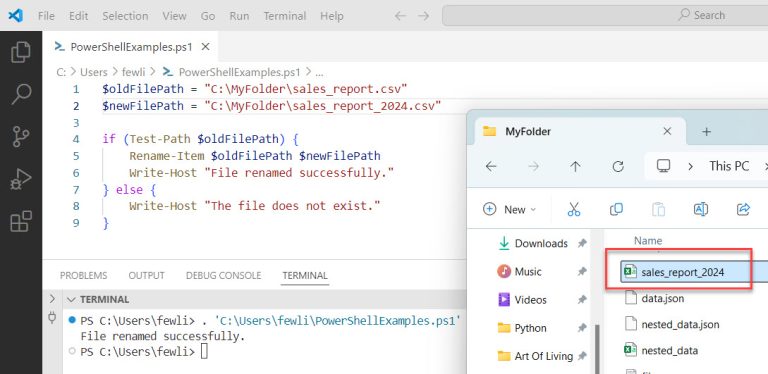Click the Rename icon in File Explorer

click(x=701, y=210)
